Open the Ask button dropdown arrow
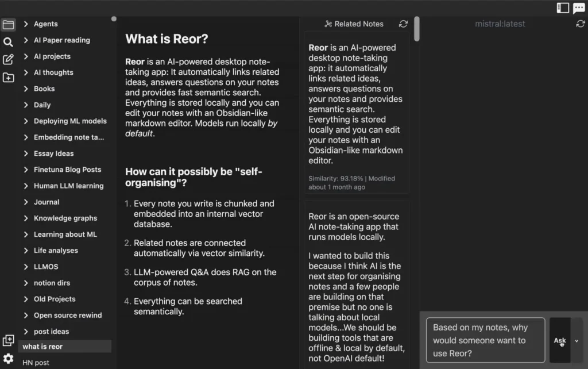This screenshot has height=369, width=588. [577, 340]
